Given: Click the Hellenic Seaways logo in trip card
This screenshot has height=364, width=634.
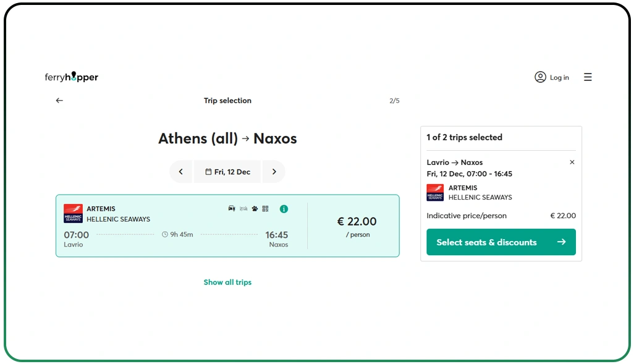Looking at the screenshot, I should 73,214.
